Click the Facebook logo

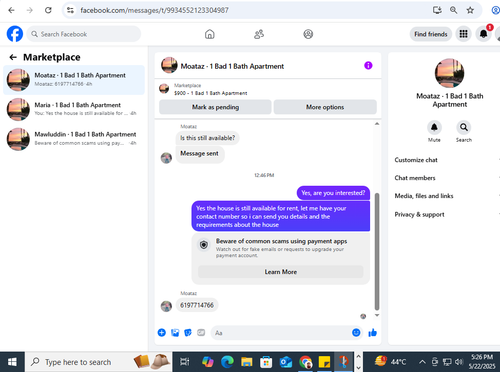[x=15, y=34]
